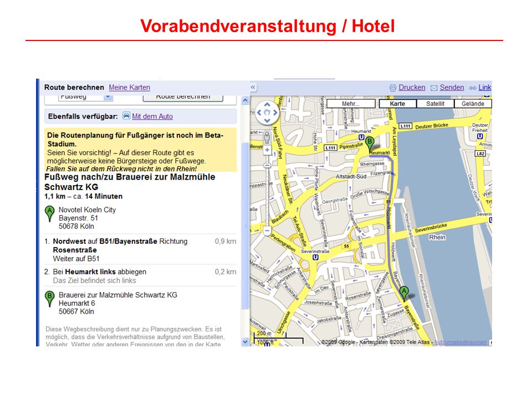Select the Street View pegman icon
This screenshot has height=399, width=532.
pyautogui.click(x=267, y=137)
